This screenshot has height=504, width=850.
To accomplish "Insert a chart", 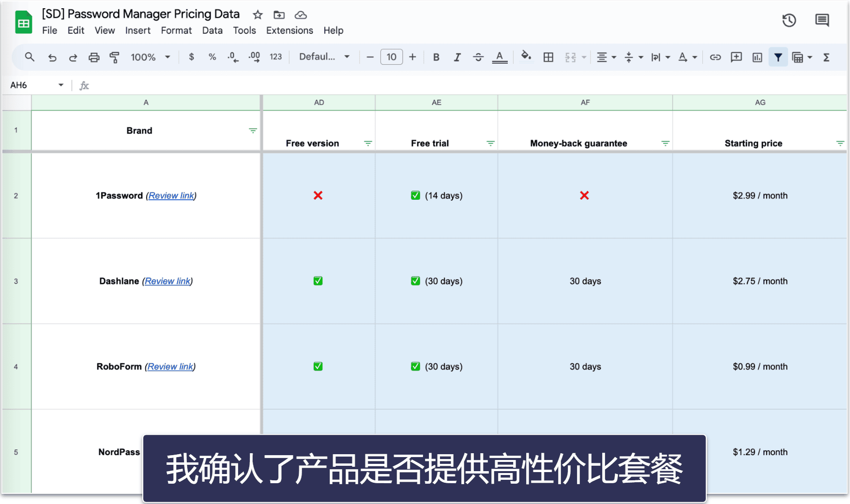I will [757, 57].
